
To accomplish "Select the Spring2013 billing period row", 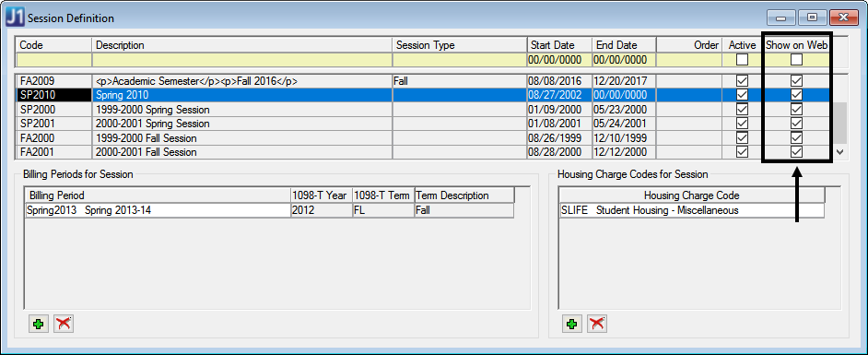I will pos(270,210).
